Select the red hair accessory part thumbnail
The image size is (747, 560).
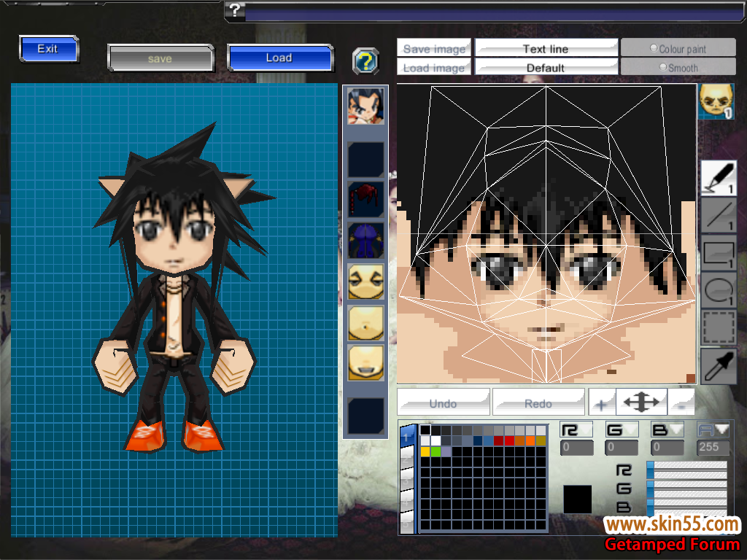(x=365, y=199)
